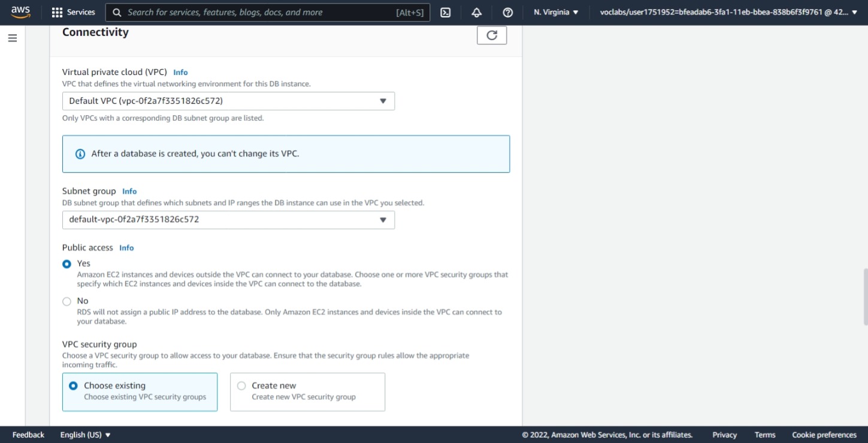This screenshot has height=443, width=868.
Task: Open the left navigation hamburger menu
Action: [12, 37]
